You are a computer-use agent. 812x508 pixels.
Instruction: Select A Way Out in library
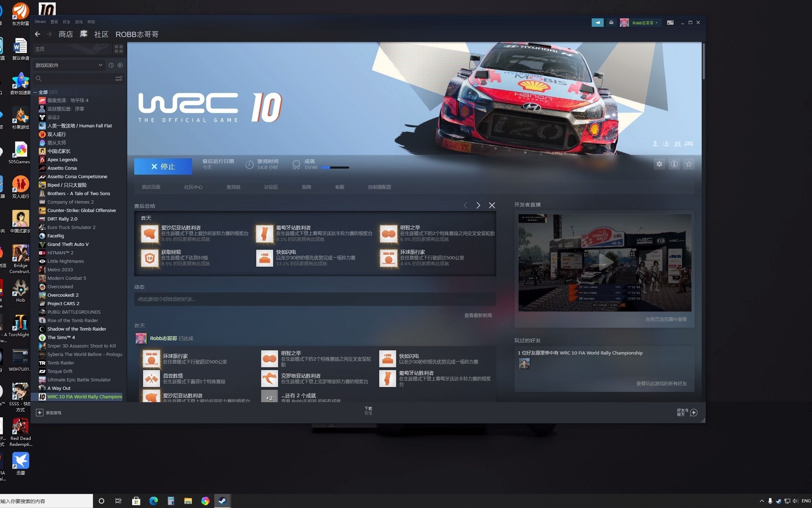59,388
